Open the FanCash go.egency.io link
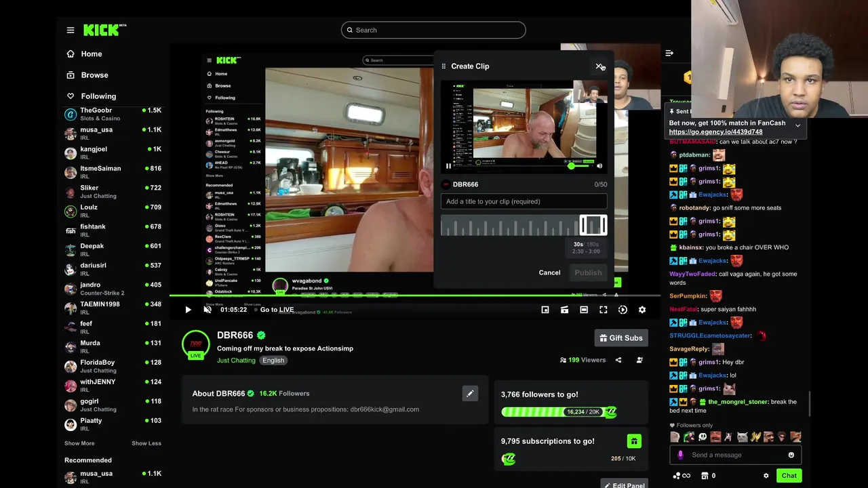Image resolution: width=868 pixels, height=488 pixels. 715,132
